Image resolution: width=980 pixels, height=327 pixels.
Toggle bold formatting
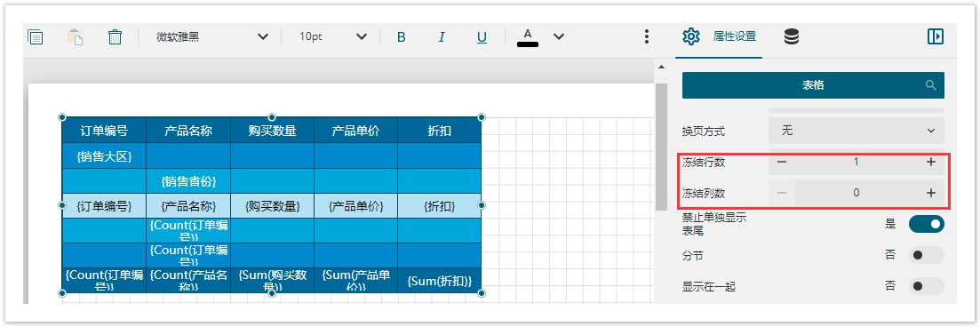pos(402,37)
